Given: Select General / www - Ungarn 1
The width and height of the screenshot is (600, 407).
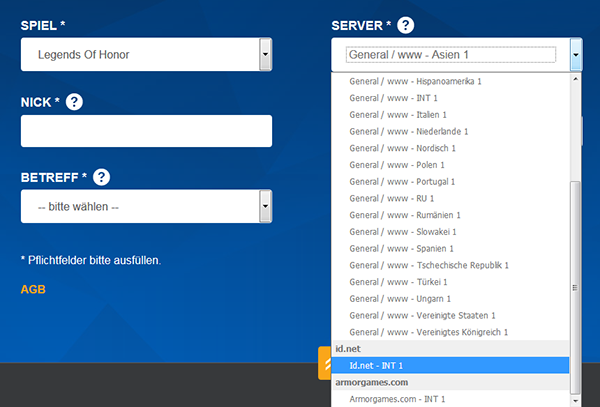Looking at the screenshot, I should [x=451, y=299].
